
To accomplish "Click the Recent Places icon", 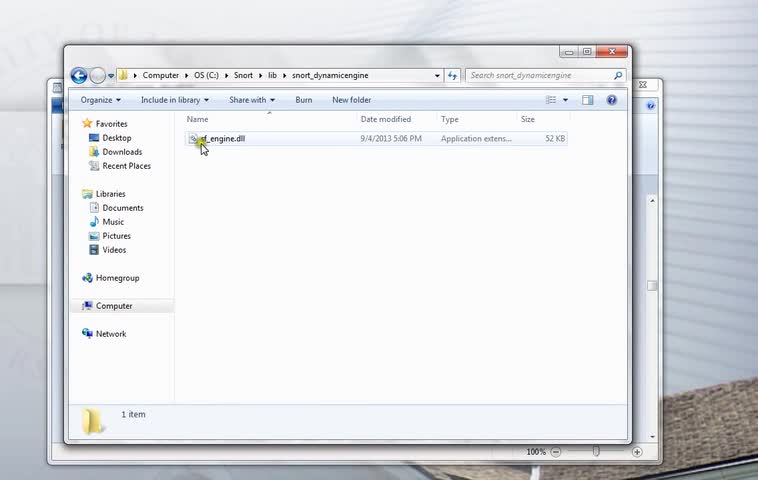I will point(94,166).
